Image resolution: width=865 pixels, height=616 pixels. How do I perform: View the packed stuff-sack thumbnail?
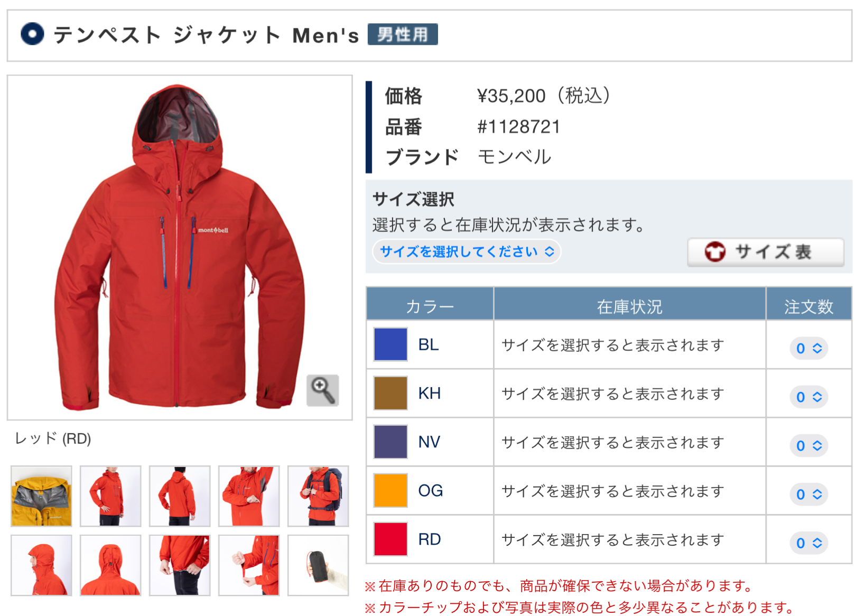[x=318, y=565]
